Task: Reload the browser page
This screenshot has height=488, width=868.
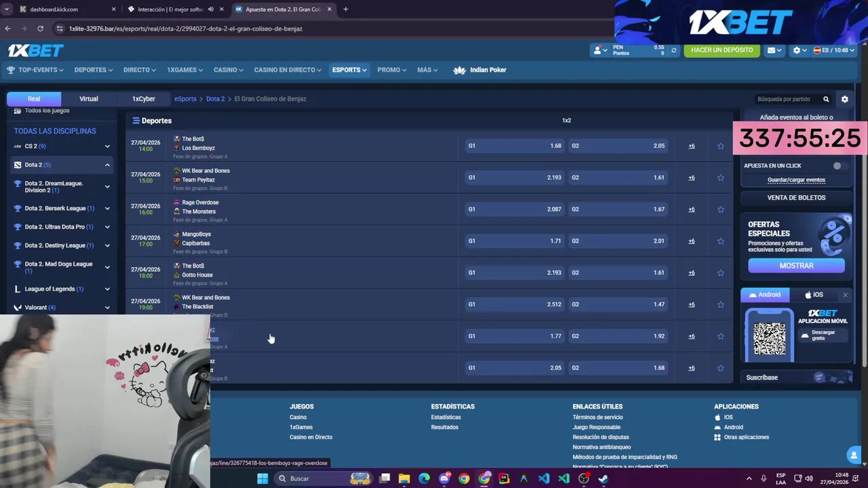Action: (x=40, y=28)
